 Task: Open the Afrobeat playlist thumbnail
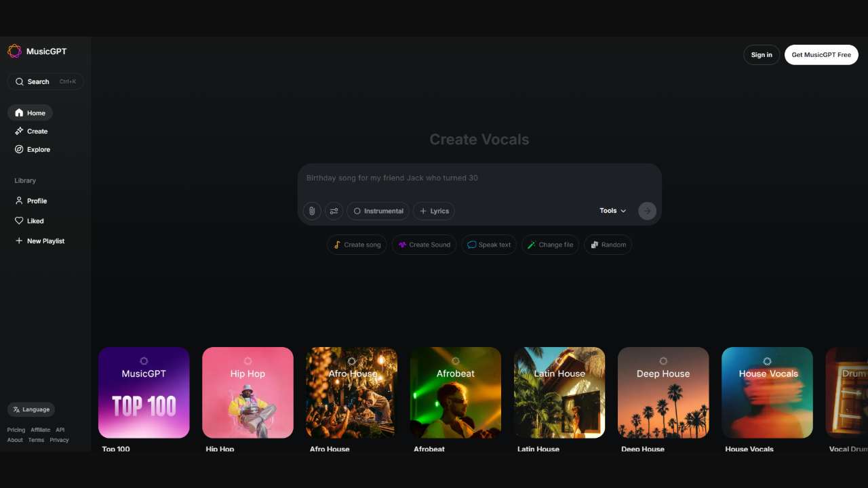[455, 392]
